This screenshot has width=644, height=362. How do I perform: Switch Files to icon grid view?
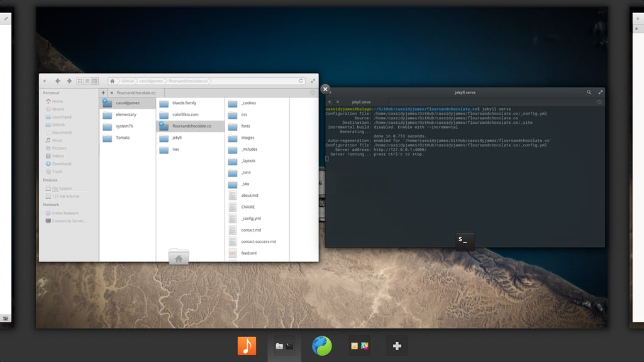tap(80, 81)
